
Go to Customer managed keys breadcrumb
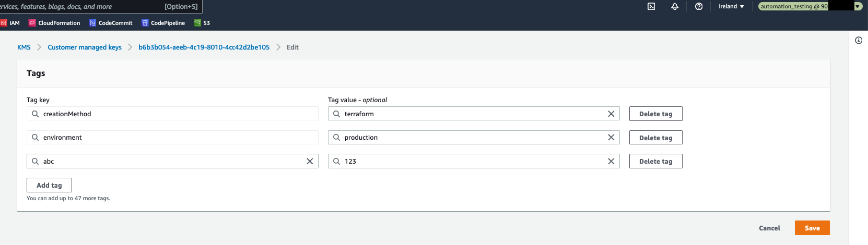85,47
